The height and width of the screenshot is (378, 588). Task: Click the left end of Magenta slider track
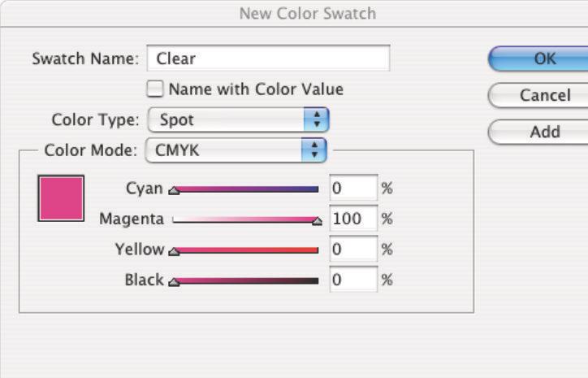(176, 219)
